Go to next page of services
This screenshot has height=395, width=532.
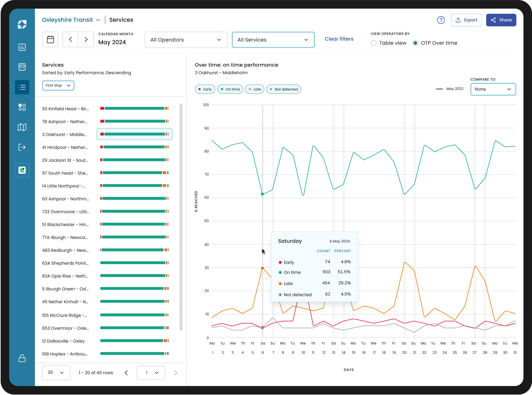(x=176, y=373)
